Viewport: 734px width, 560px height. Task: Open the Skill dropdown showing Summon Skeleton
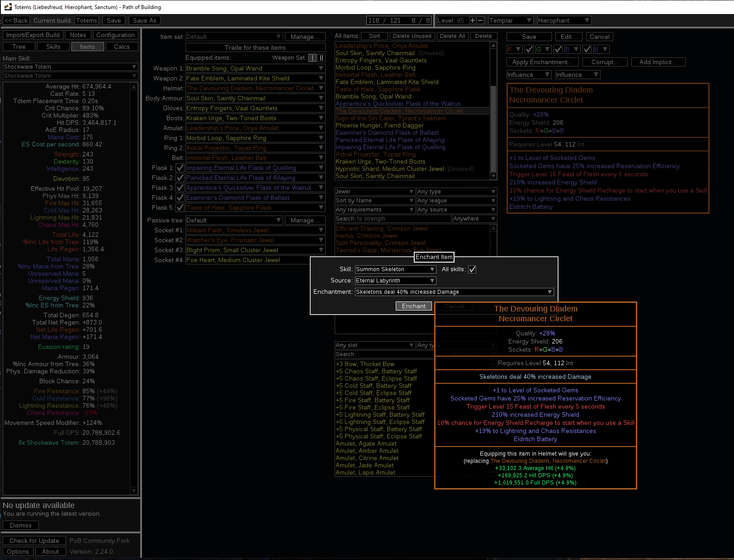pyautogui.click(x=396, y=269)
